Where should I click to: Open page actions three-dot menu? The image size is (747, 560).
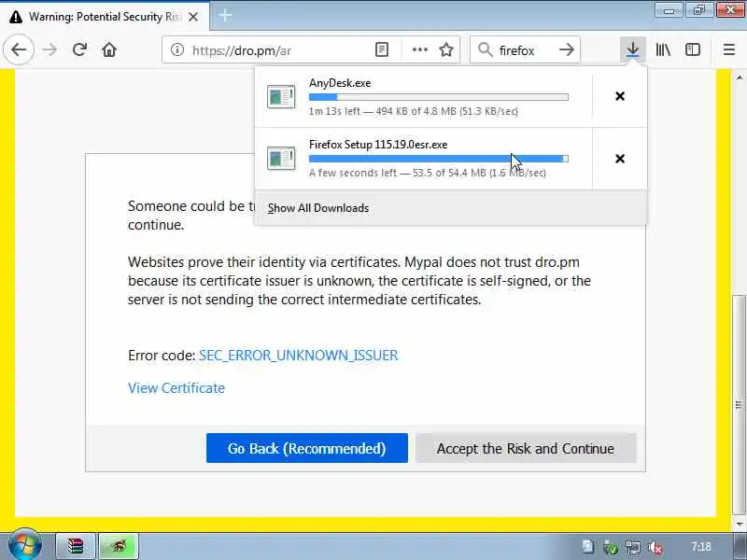(x=419, y=49)
